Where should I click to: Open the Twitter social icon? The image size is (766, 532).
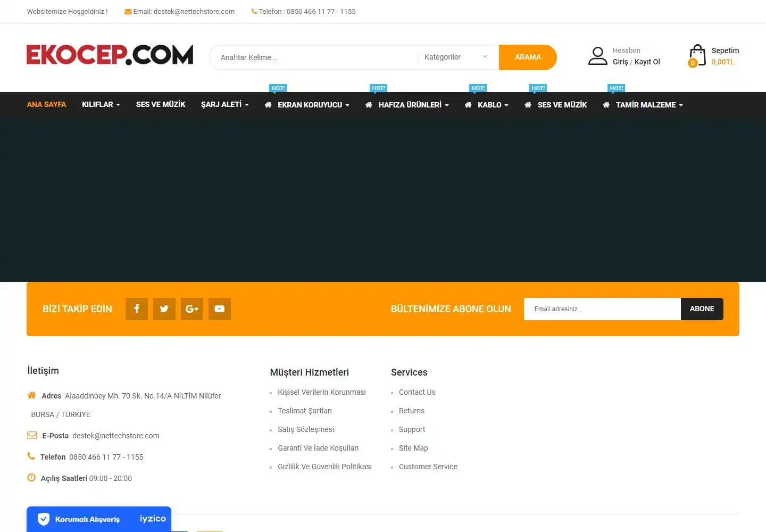point(164,309)
